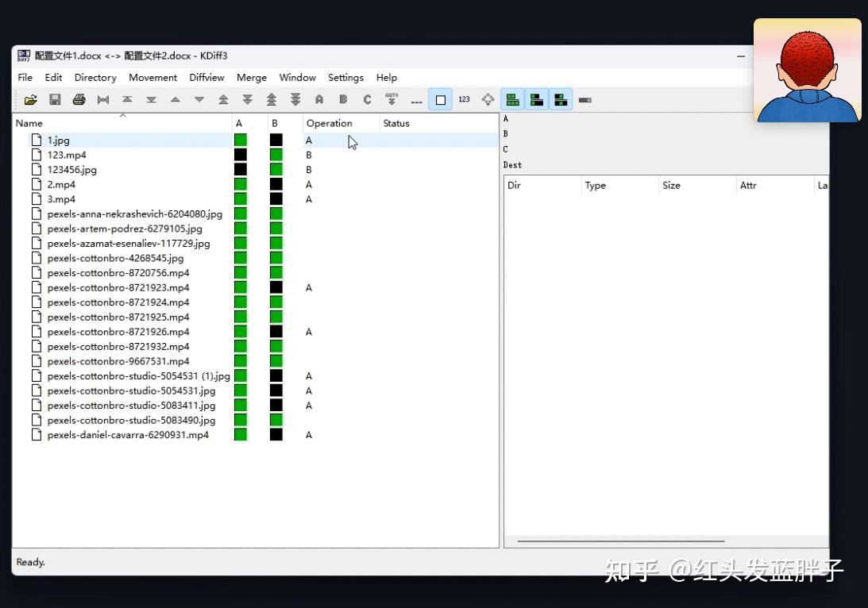Select pexels-cottonbro-studio-5054531 (1).jpg

coord(138,376)
